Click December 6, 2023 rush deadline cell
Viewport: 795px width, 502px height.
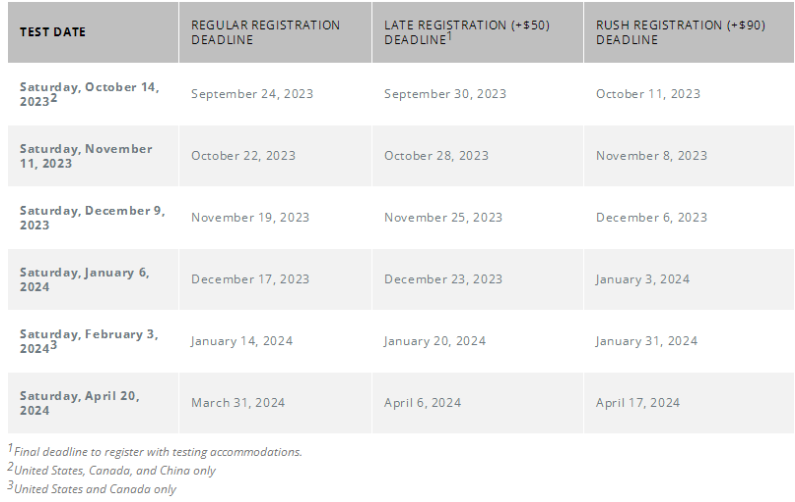[x=651, y=218]
